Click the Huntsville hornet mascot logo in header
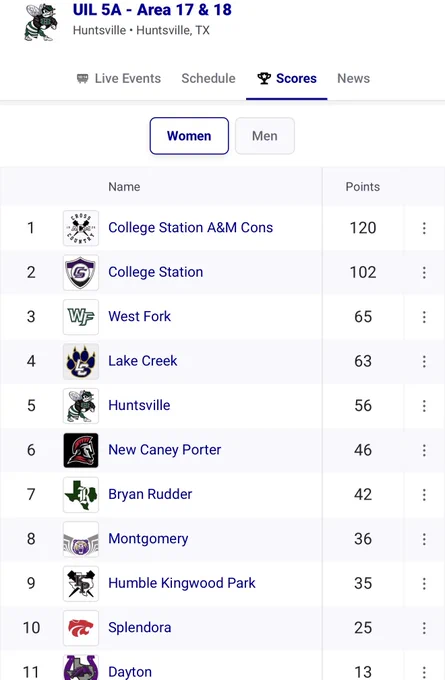445x680 pixels. click(40, 22)
